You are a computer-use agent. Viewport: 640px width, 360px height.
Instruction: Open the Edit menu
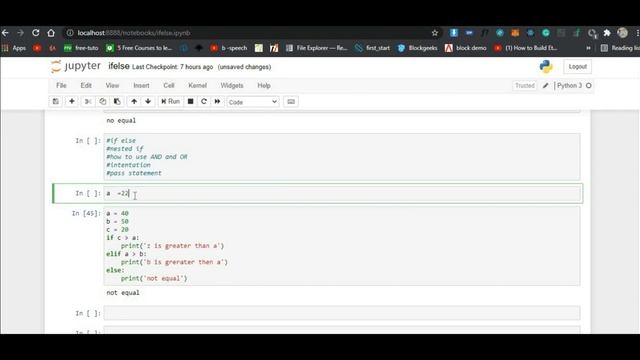[x=86, y=86]
